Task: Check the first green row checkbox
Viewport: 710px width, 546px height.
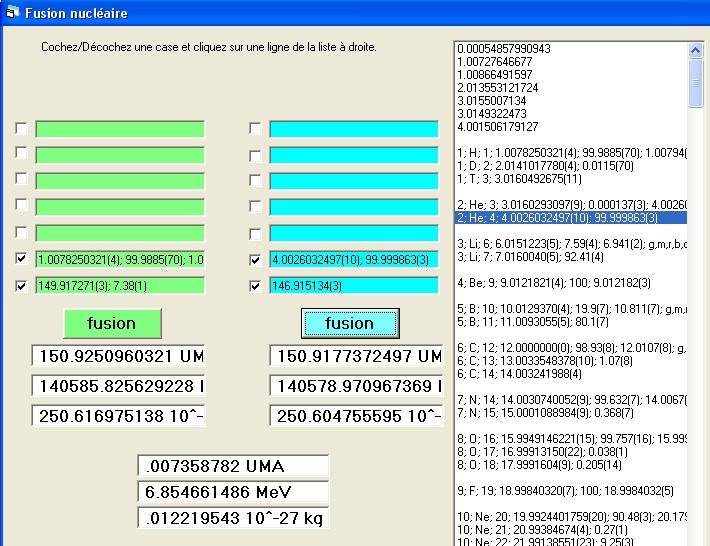Action: 21,128
